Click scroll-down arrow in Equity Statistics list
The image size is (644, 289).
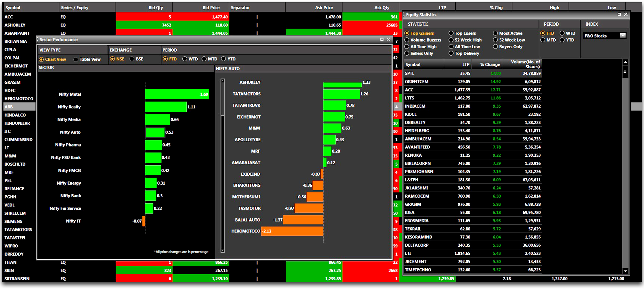[625, 271]
